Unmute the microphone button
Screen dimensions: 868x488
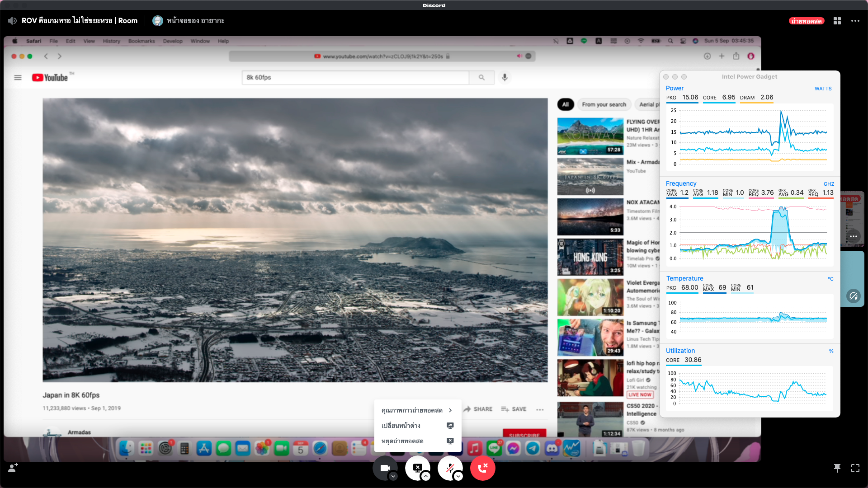[450, 468]
